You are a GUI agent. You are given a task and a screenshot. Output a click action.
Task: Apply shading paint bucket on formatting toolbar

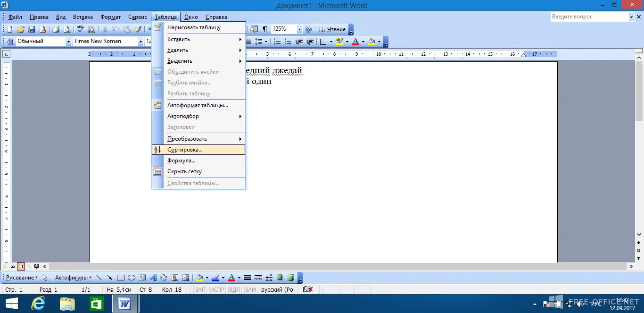pyautogui.click(x=372, y=42)
